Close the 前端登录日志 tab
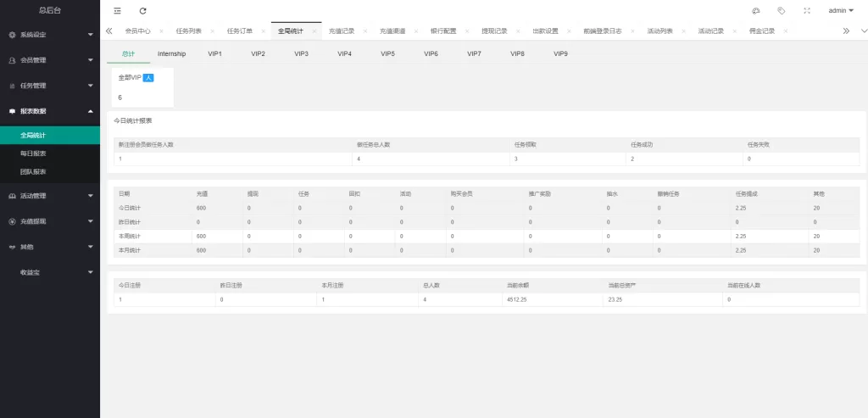Image resolution: width=868 pixels, height=418 pixels. tap(632, 31)
